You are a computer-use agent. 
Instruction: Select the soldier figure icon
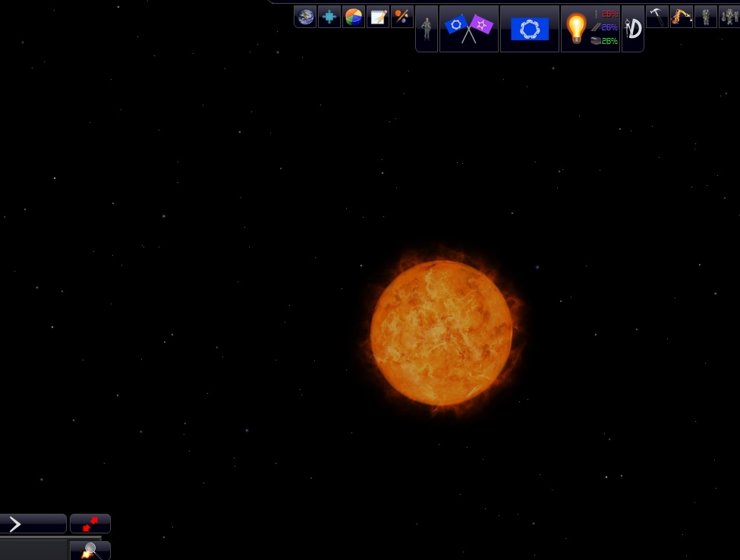[427, 28]
